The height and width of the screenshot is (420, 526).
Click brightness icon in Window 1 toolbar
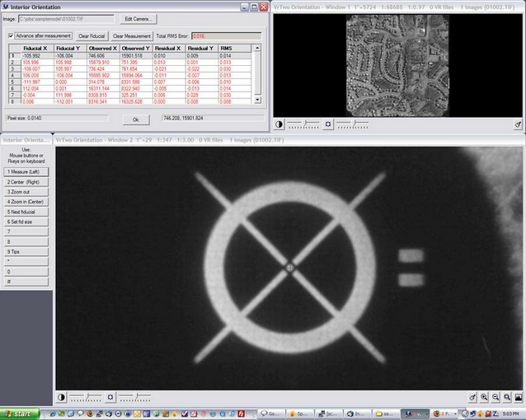click(328, 124)
